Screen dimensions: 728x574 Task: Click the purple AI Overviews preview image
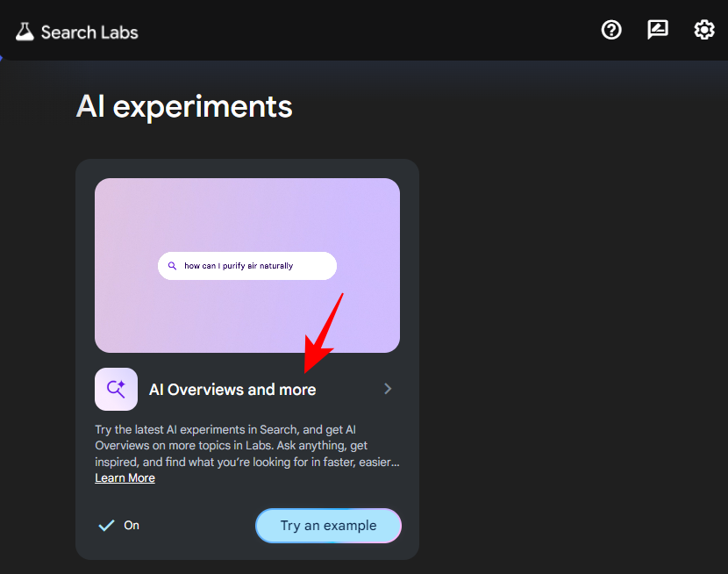click(x=247, y=265)
